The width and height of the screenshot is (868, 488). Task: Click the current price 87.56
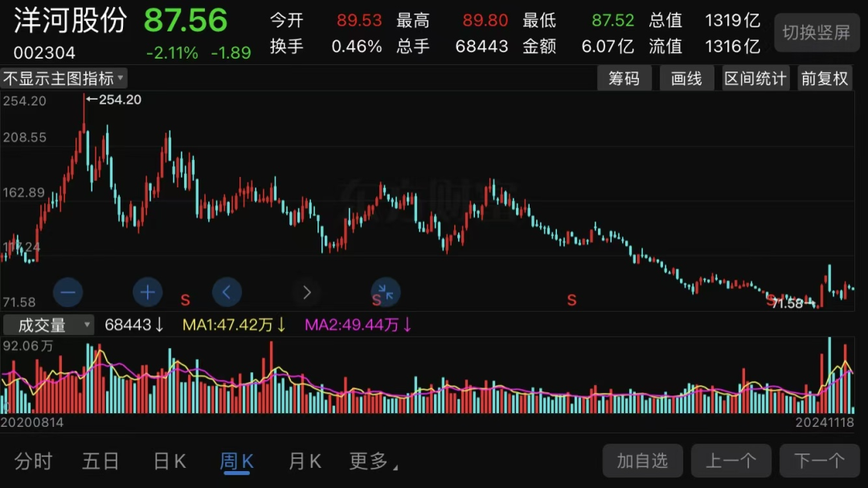pyautogui.click(x=186, y=20)
